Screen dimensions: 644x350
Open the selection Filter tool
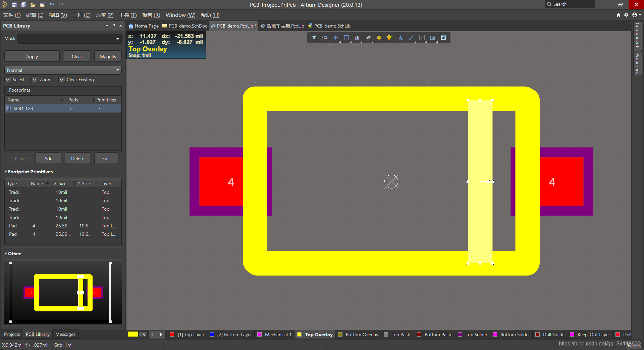click(314, 38)
